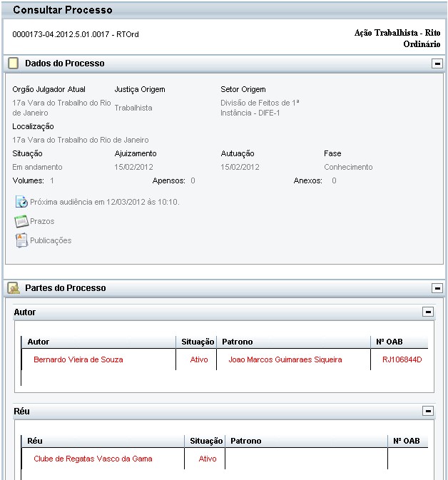
Task: Open the Prazos link
Action: [42, 221]
